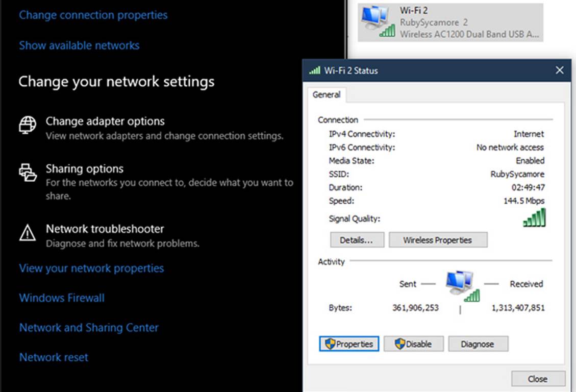Open View your network properties
Image resolution: width=576 pixels, height=392 pixels.
91,268
